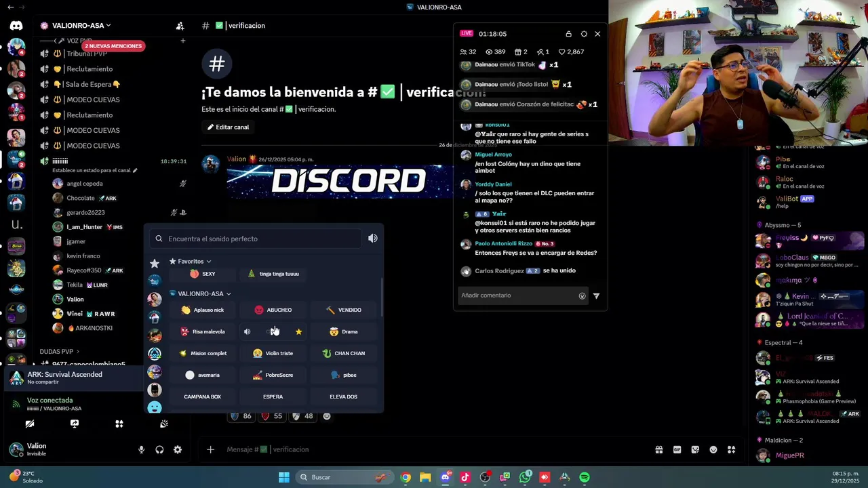The image size is (868, 488).
Task: Toggle headphones deafen in user panel
Action: pyautogui.click(x=159, y=449)
